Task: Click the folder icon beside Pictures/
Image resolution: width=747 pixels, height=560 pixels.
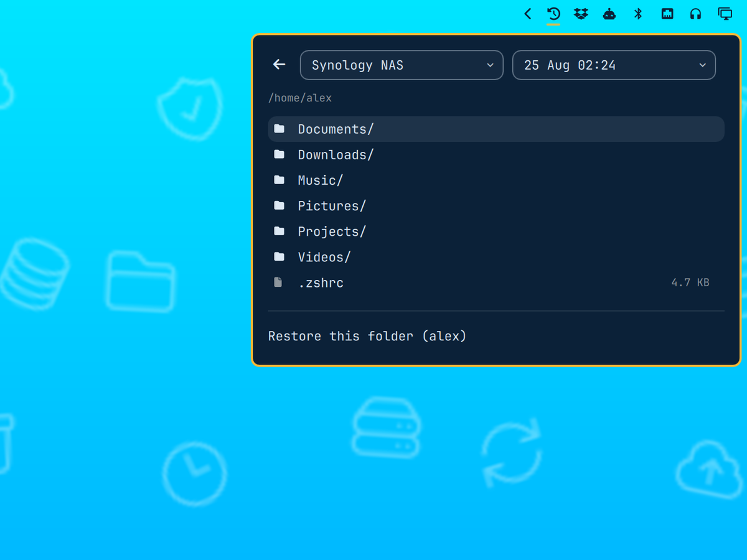Action: point(280,205)
